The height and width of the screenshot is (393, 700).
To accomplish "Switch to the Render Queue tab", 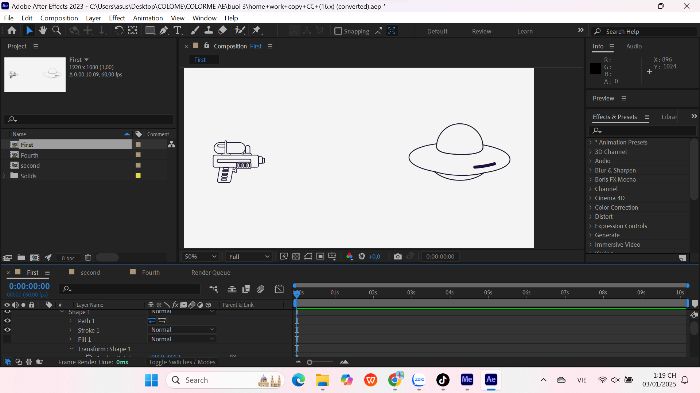I will pyautogui.click(x=211, y=272).
